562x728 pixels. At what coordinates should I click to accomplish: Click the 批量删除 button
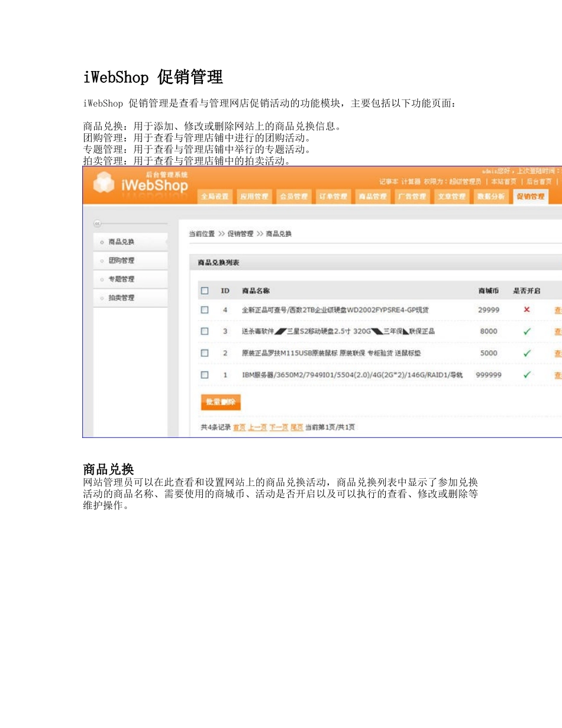coord(221,402)
